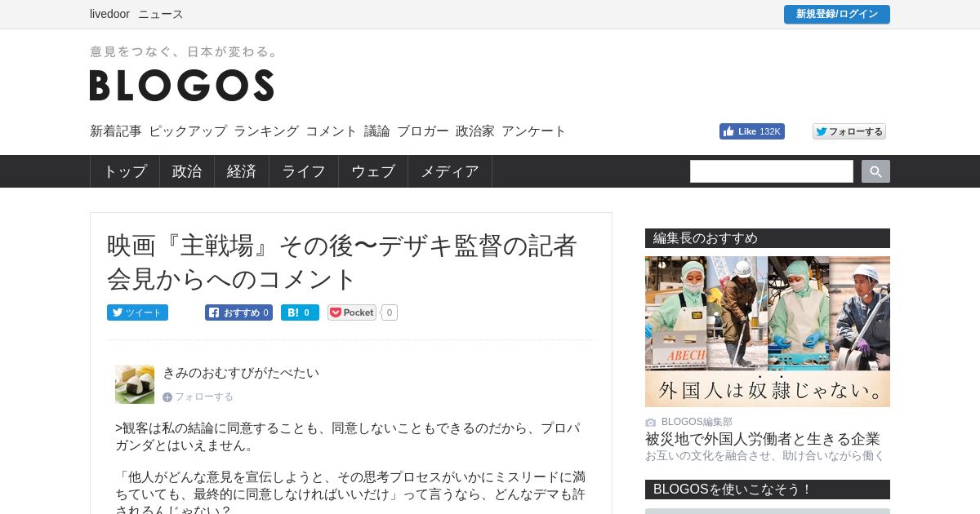
Task: Switch to the ライフ tab
Action: 304,171
